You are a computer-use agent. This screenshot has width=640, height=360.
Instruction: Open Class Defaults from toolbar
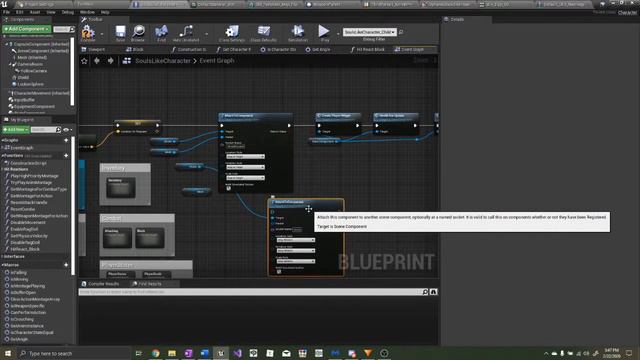tap(264, 33)
